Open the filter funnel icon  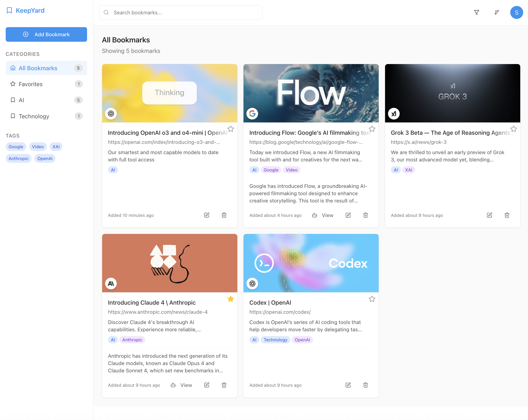tap(476, 13)
